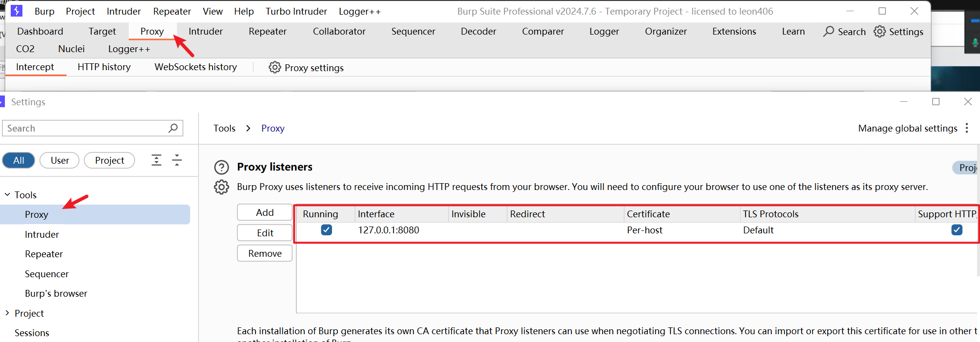Open the Repeater main tab
980x342 pixels.
click(268, 31)
